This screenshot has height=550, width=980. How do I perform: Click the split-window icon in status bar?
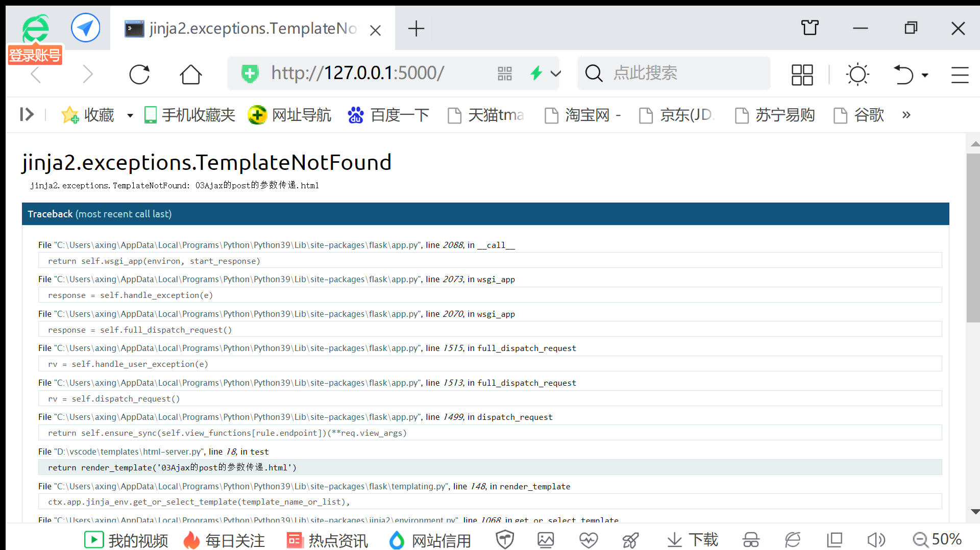(834, 539)
